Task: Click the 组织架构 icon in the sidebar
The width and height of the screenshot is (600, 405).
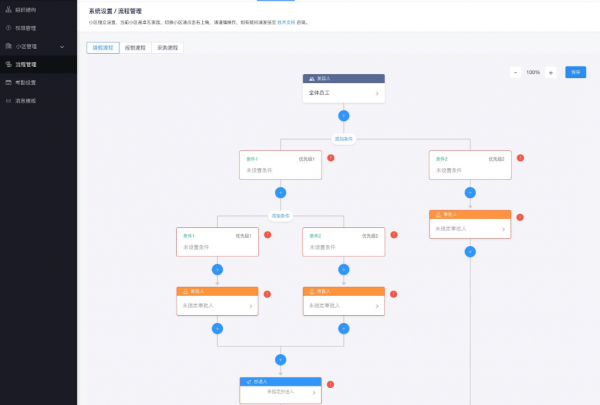Action: (x=9, y=10)
